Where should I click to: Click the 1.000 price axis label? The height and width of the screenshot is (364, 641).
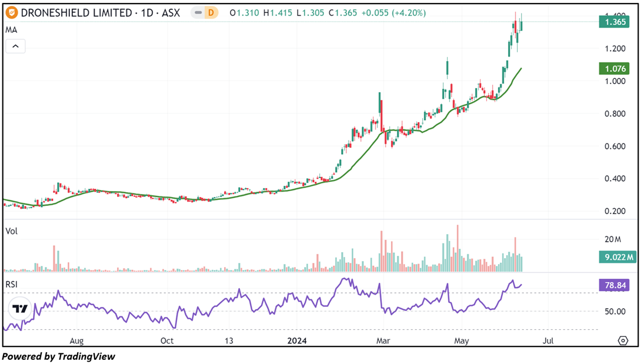(x=615, y=81)
